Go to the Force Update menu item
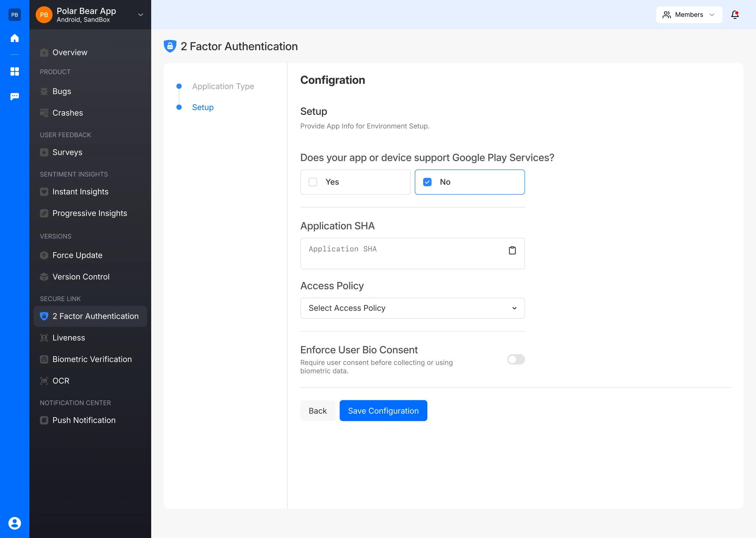Image resolution: width=756 pixels, height=538 pixels. tap(77, 255)
